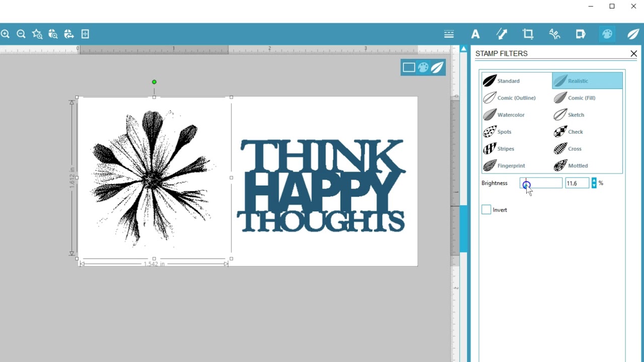Open the stamp settings palette in top toolbar

pos(607,34)
